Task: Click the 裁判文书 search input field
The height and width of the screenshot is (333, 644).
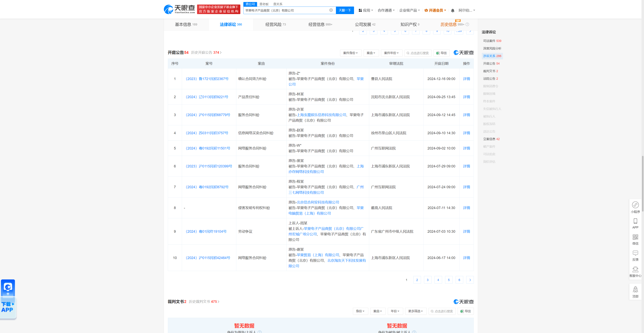Action: click(442, 311)
